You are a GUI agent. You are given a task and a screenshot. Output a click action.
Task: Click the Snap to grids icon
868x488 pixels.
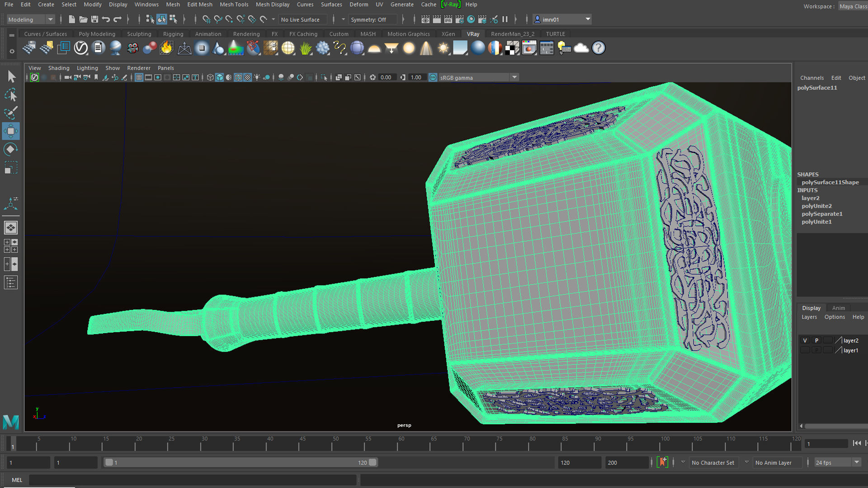[x=206, y=19]
